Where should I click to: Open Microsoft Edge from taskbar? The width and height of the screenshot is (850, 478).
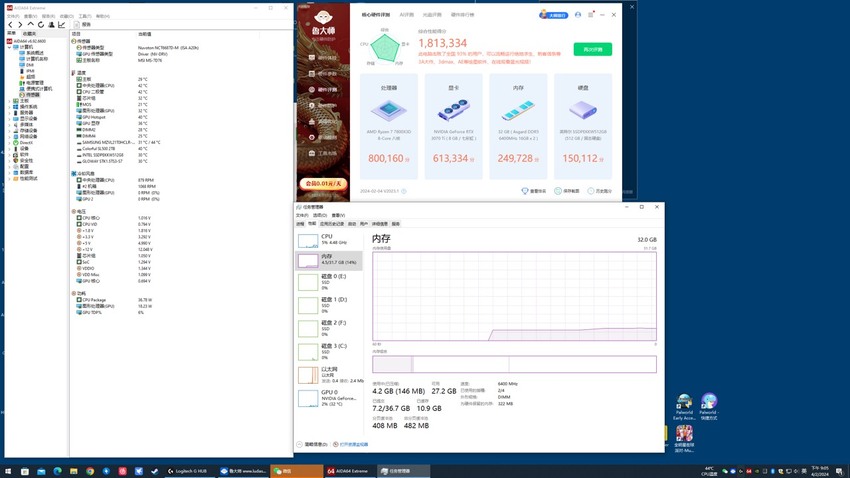click(57, 471)
